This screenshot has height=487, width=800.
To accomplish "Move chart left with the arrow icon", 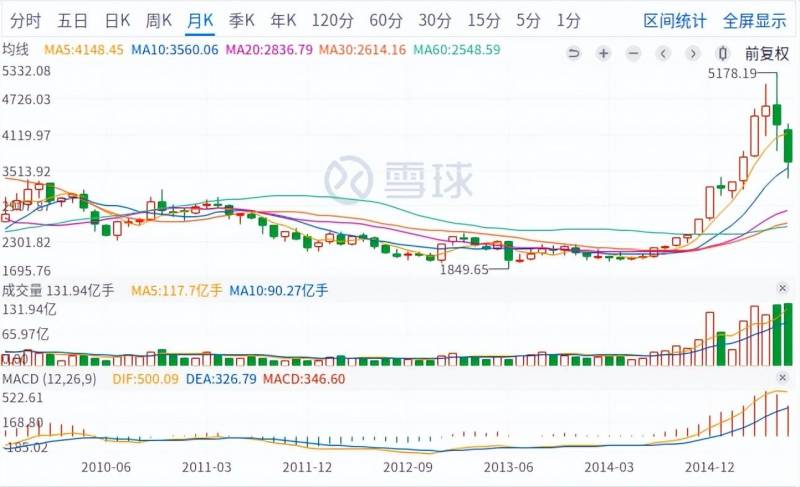I will (x=663, y=54).
